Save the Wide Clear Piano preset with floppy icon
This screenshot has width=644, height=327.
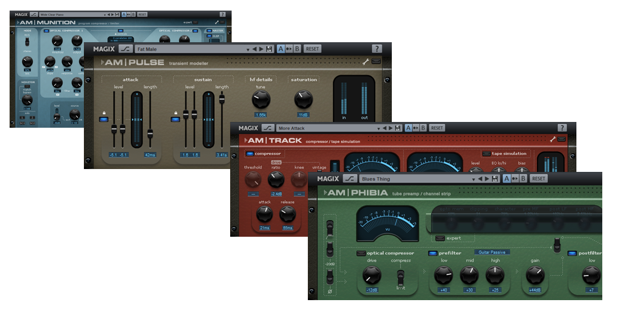coord(117,15)
